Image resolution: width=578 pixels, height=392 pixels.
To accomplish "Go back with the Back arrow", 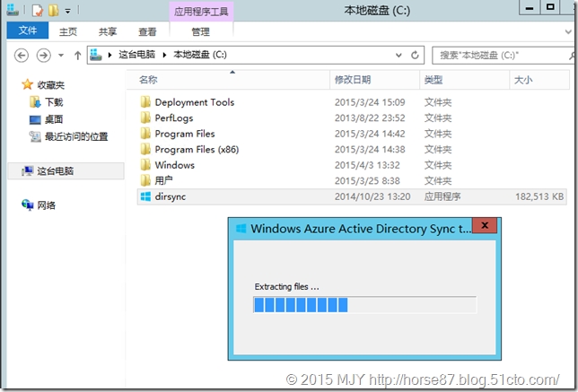I will [x=22, y=56].
